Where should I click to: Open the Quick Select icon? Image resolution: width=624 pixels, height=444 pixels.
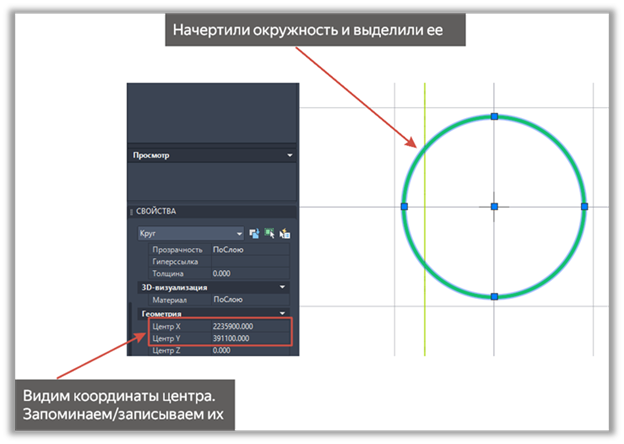[285, 234]
